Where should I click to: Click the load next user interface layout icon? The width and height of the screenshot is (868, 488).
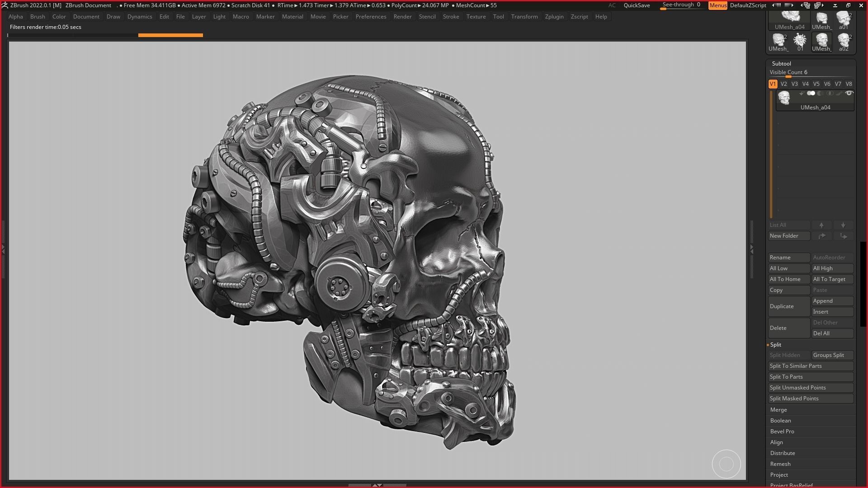pyautogui.click(x=819, y=5)
